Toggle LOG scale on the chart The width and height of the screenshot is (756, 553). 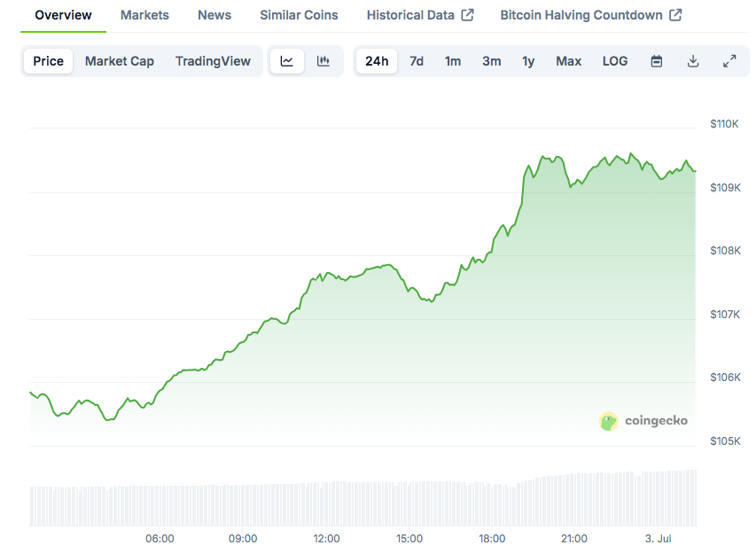[x=615, y=61]
